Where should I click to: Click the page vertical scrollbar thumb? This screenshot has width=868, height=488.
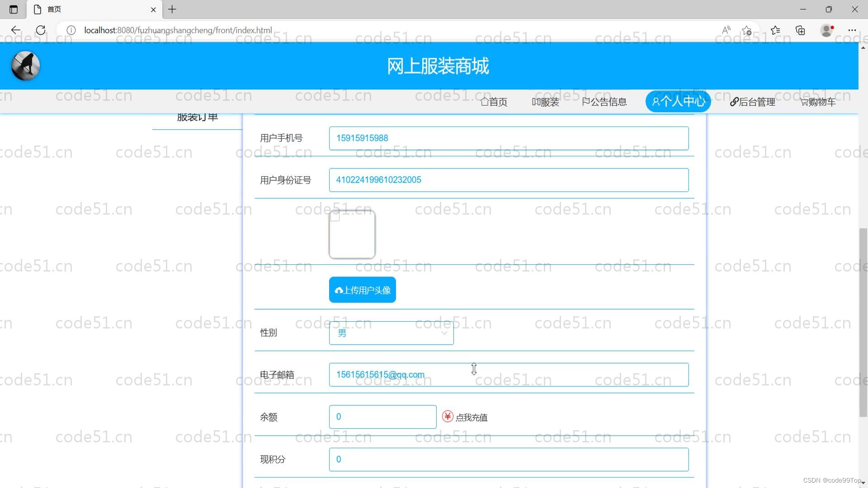pos(863,323)
